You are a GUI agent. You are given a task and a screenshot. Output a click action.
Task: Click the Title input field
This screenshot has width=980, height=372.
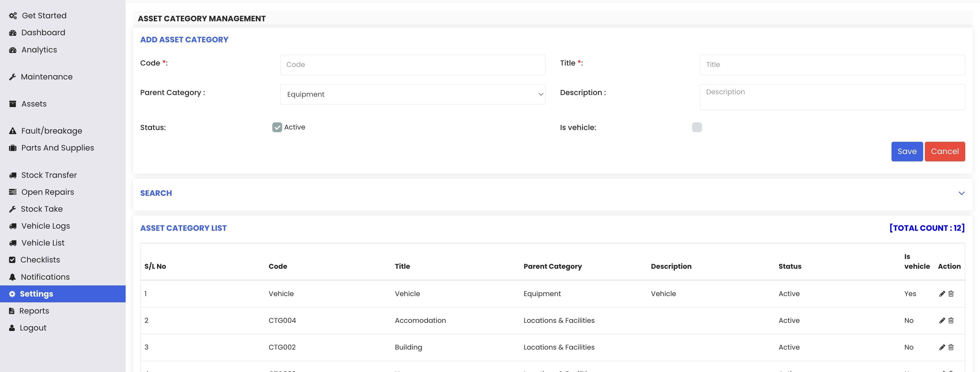click(832, 65)
